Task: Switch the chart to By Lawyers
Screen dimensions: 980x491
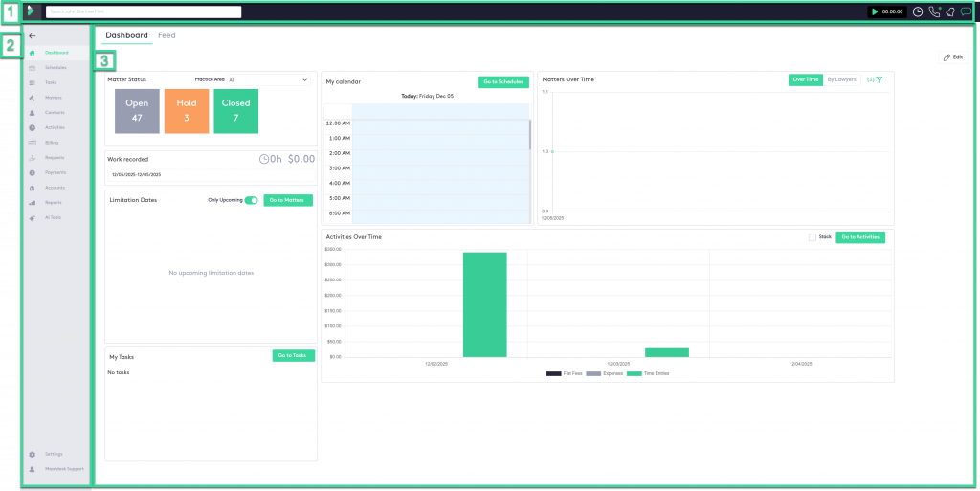Action: [x=841, y=79]
